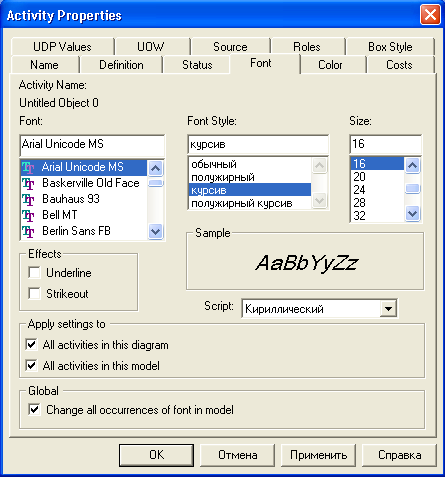Choose обычный font style
Image resolution: width=445 pixels, height=477 pixels.
[250, 164]
